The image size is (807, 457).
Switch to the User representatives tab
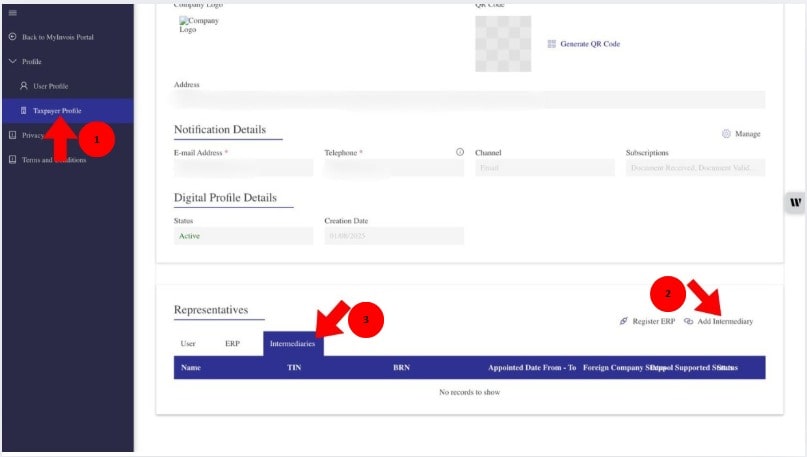tap(187, 343)
